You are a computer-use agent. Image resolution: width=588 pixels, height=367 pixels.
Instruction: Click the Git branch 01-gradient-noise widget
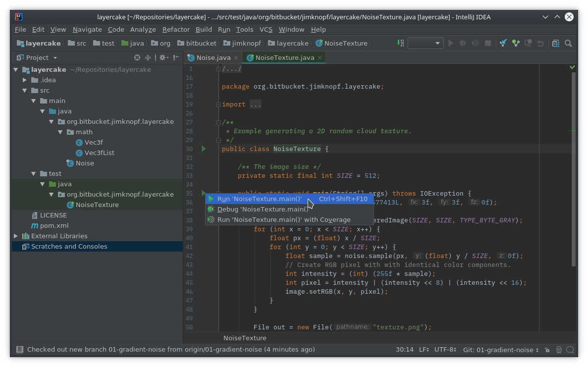coord(501,350)
